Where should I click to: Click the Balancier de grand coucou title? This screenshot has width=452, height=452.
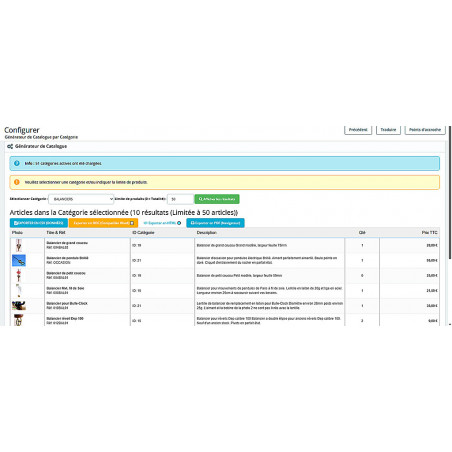[x=67, y=243]
